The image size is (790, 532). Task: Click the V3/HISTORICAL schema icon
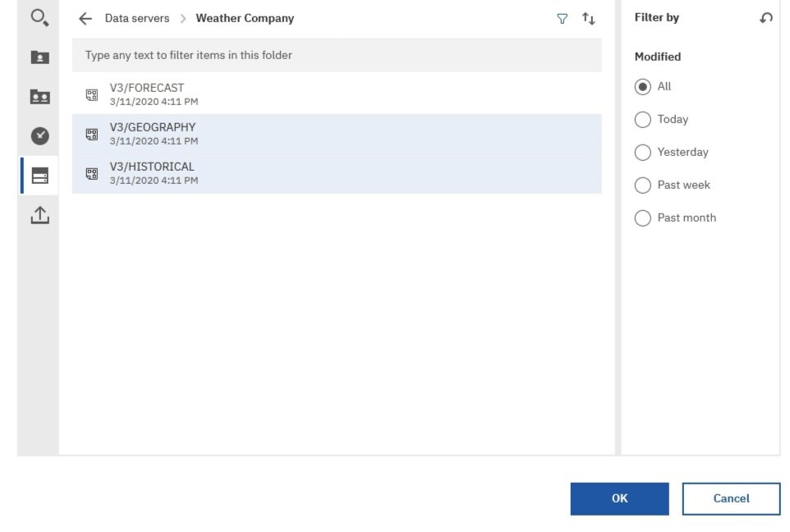point(92,174)
